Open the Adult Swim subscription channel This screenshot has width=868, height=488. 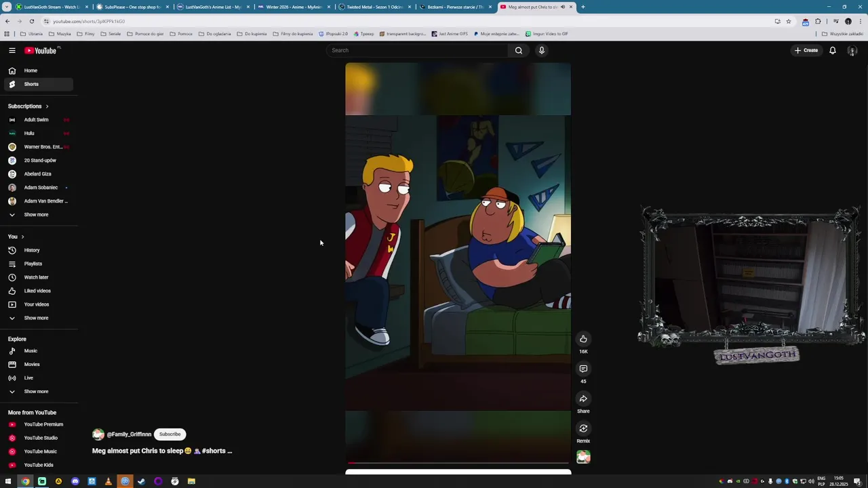(37, 120)
